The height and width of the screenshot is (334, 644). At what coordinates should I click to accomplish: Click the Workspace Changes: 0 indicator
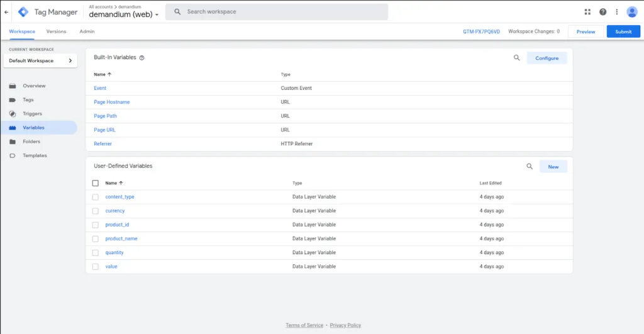(x=534, y=31)
